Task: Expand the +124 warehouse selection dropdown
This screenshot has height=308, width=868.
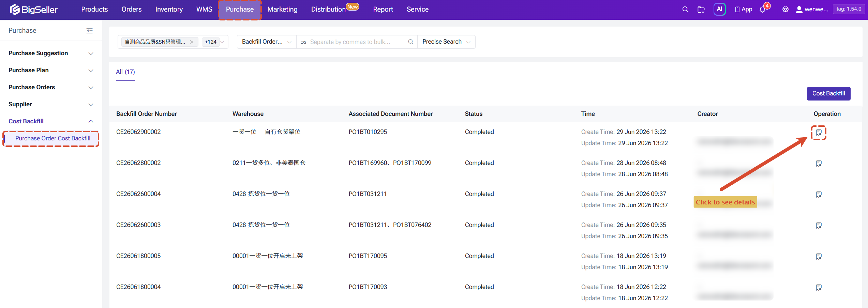Action: tap(214, 42)
